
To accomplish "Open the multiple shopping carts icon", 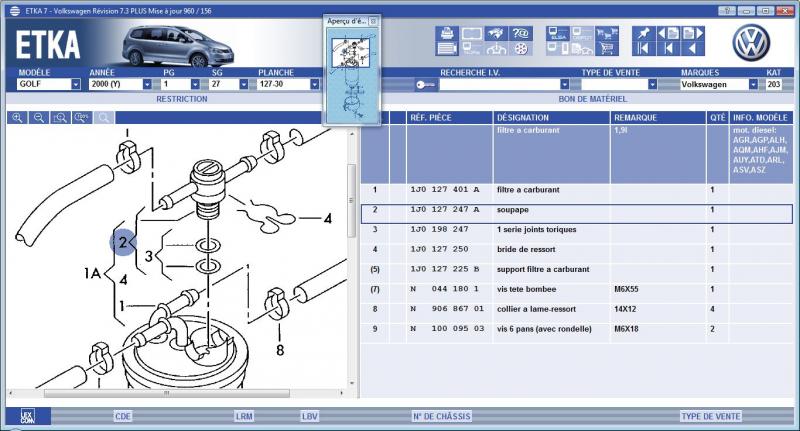I will pos(607,34).
